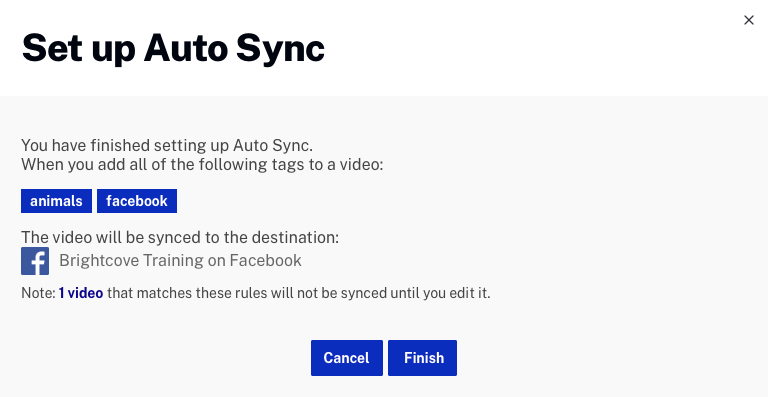The height and width of the screenshot is (397, 768).
Task: Click the Set up Auto Sync heading
Action: (173, 48)
